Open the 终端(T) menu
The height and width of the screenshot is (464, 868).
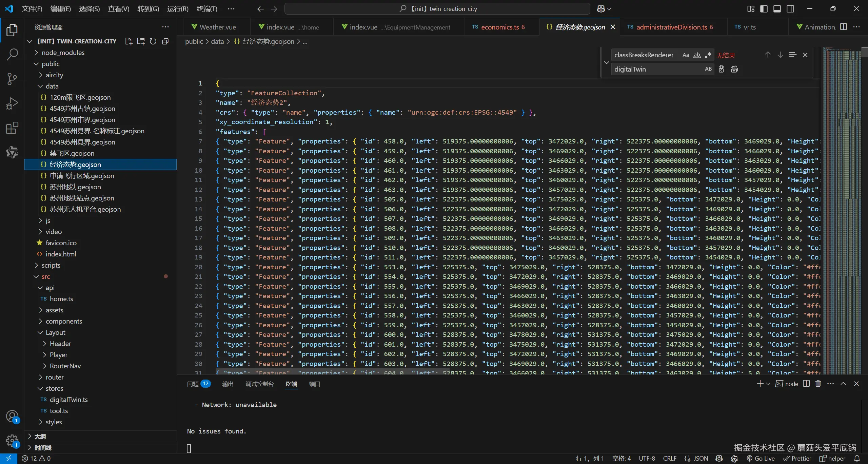coord(207,9)
